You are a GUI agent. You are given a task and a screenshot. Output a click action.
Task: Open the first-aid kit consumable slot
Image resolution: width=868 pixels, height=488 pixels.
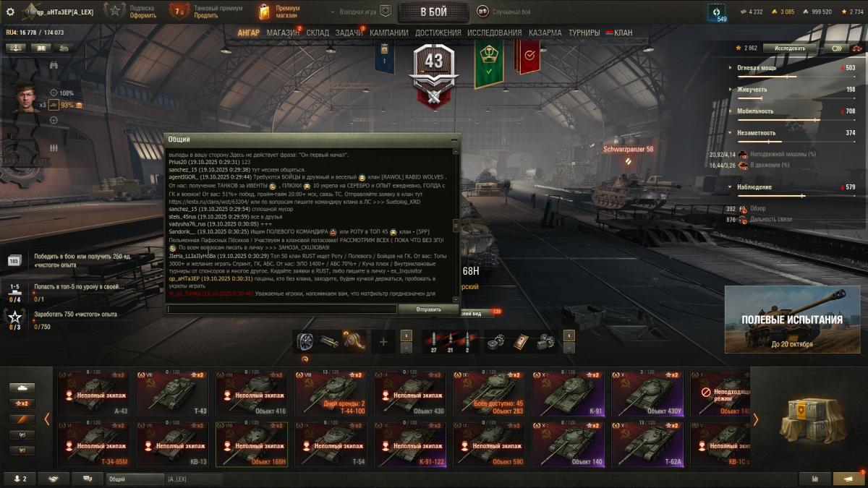[521, 341]
